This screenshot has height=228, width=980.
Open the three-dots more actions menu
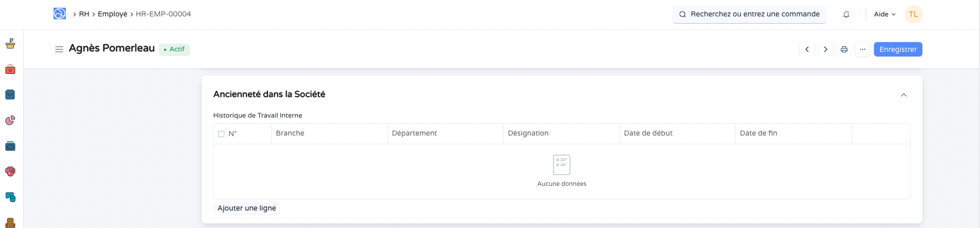pyautogui.click(x=863, y=49)
